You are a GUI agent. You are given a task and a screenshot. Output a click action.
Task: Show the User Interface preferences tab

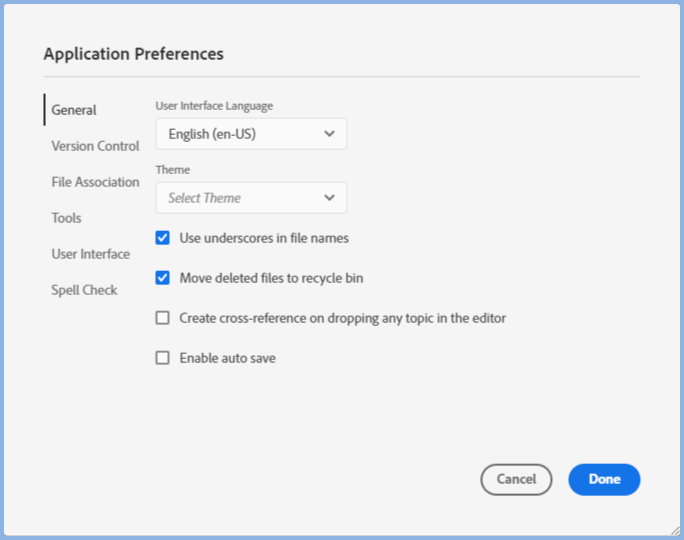click(90, 254)
